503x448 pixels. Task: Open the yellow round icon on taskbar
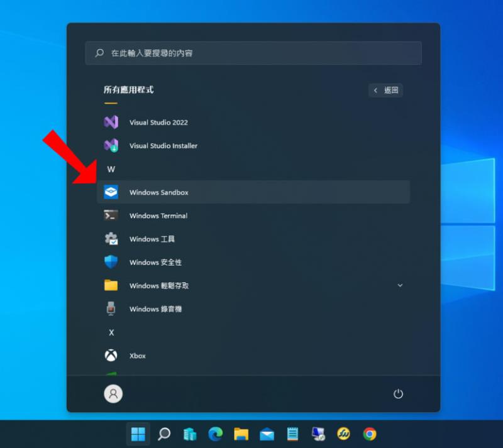343,434
